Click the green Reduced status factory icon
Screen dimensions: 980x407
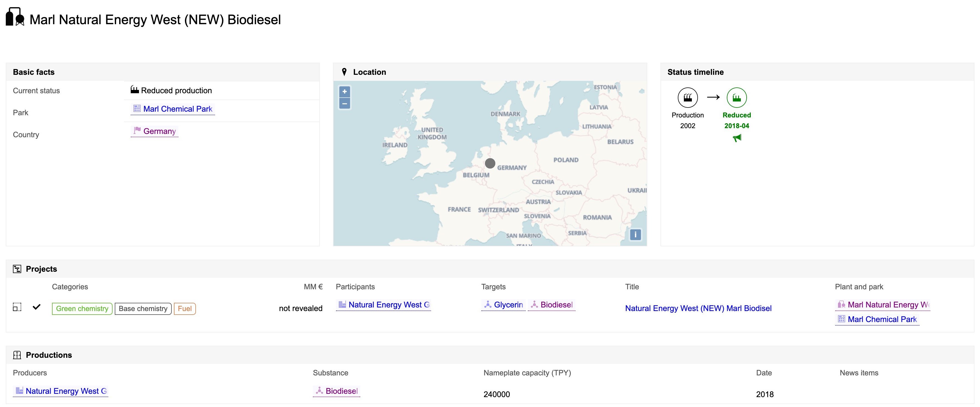click(736, 98)
